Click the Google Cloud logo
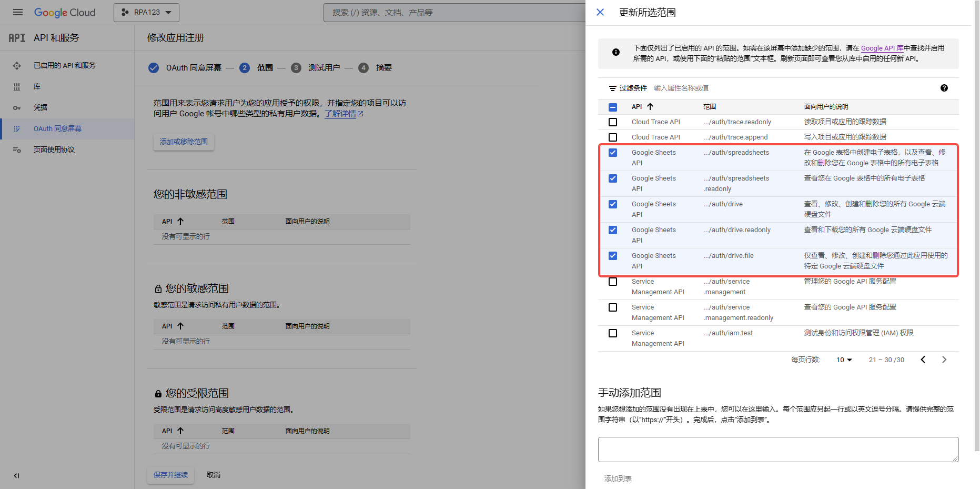980x489 pixels. (x=65, y=12)
